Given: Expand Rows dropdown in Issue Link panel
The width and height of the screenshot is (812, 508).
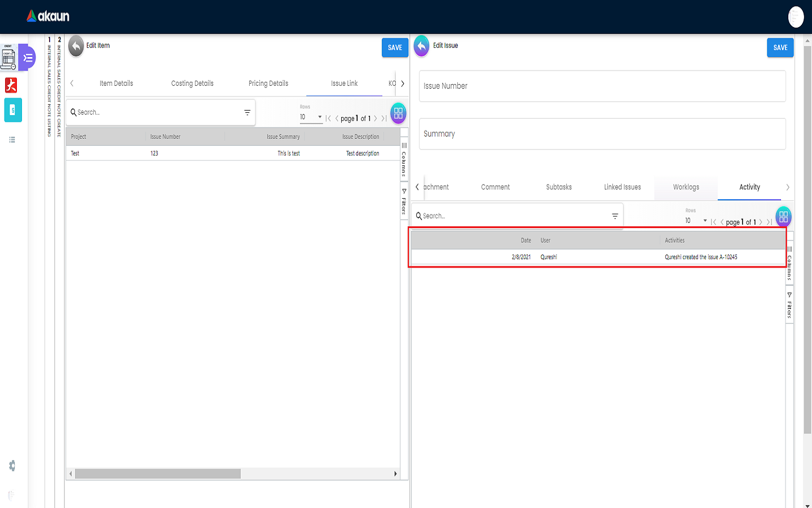Looking at the screenshot, I should tap(311, 117).
